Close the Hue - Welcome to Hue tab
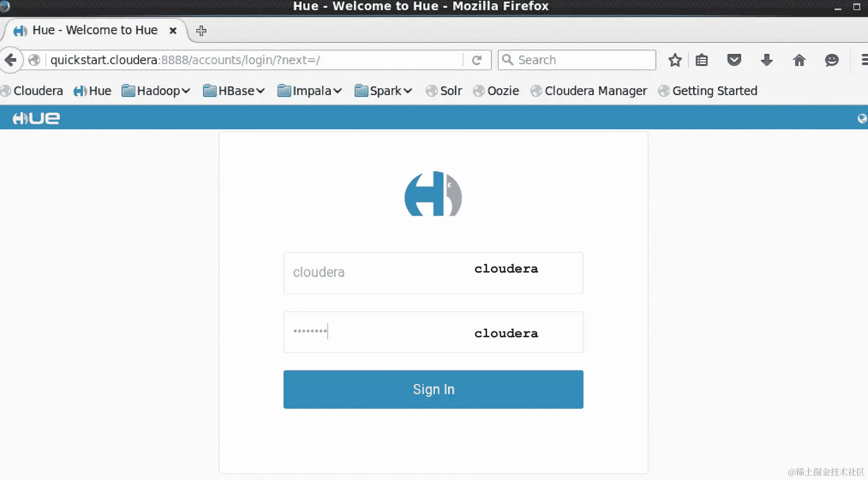The image size is (868, 480). coord(173,30)
